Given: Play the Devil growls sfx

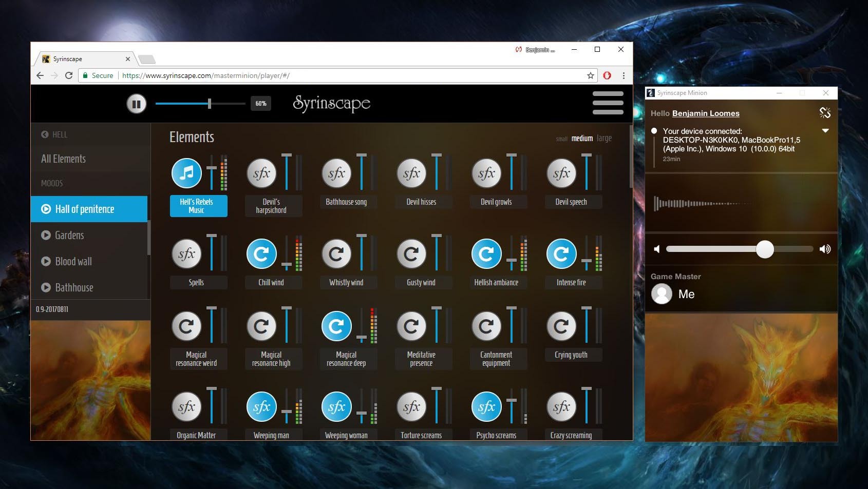Looking at the screenshot, I should [486, 173].
